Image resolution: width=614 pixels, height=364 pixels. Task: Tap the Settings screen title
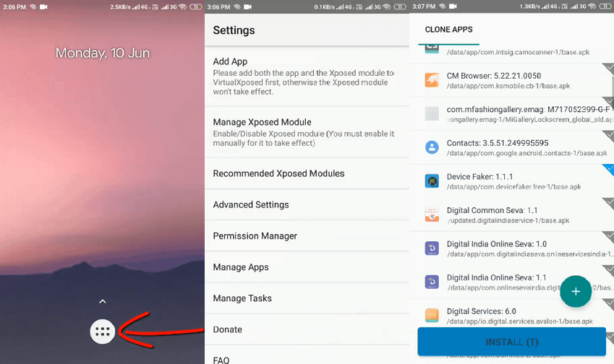pos(234,30)
